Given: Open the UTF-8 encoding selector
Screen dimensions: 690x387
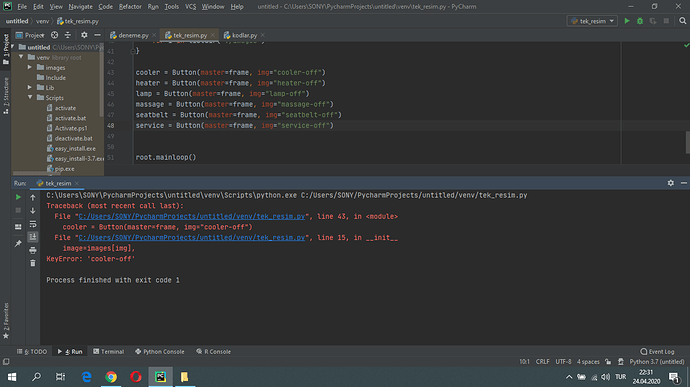Looking at the screenshot, I should coord(563,361).
